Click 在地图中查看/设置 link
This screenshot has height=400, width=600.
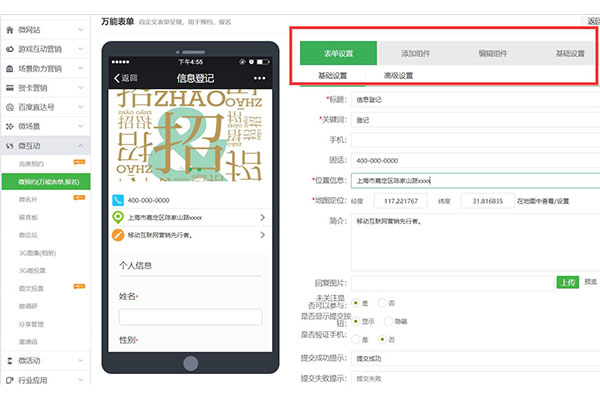coord(543,201)
